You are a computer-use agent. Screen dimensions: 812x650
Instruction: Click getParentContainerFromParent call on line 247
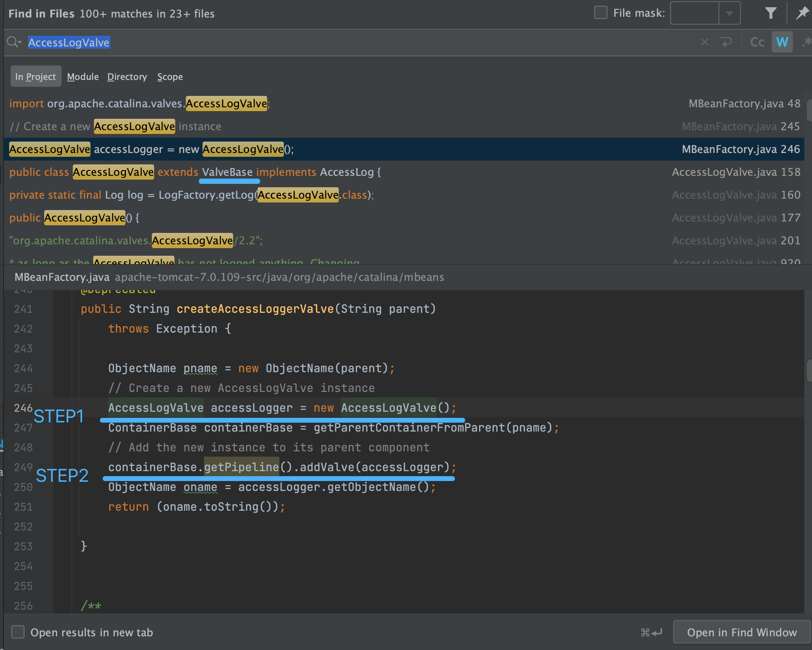(x=409, y=427)
